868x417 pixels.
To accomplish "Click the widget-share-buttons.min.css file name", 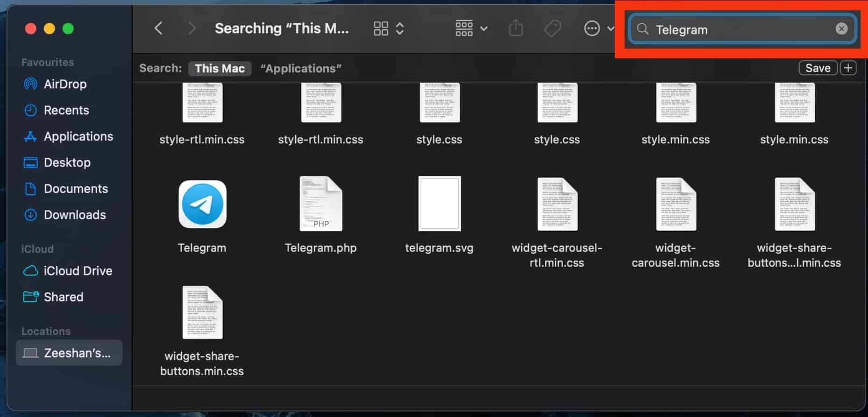I will [x=202, y=364].
